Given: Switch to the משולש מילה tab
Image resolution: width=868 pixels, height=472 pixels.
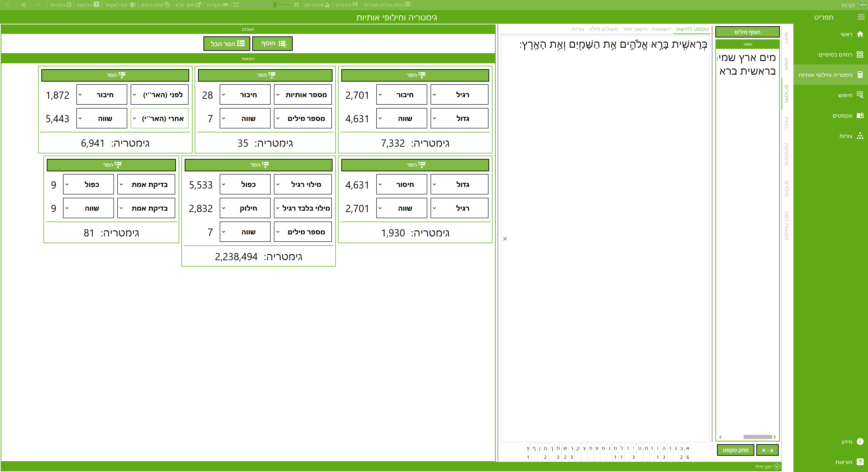Looking at the screenshot, I should tap(603, 29).
